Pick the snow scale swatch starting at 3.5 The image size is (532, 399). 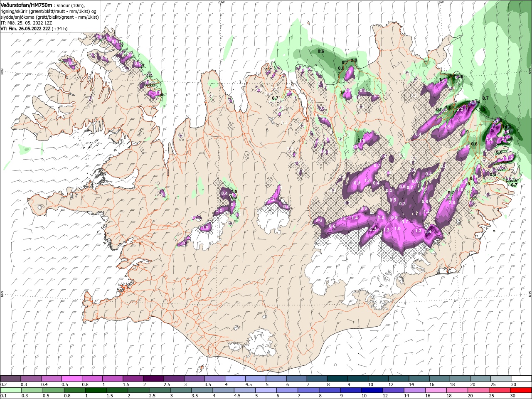[214, 379]
